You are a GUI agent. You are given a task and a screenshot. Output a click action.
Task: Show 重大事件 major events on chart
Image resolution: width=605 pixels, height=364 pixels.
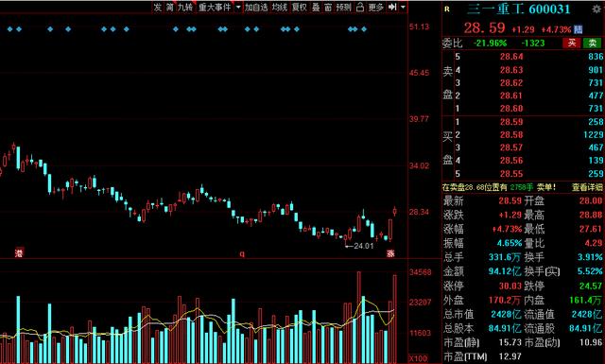(215, 7)
